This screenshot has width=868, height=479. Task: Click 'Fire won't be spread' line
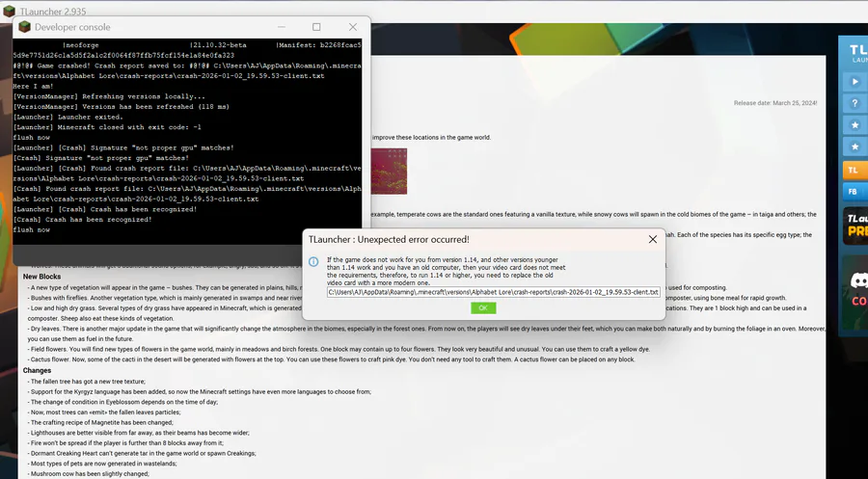[x=126, y=443]
